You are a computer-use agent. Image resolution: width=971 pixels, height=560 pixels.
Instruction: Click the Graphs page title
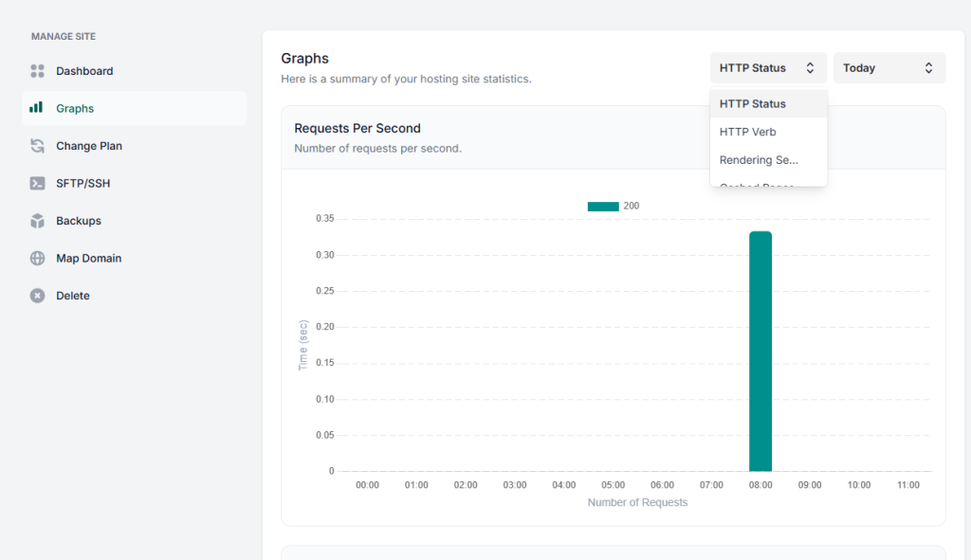coord(304,58)
